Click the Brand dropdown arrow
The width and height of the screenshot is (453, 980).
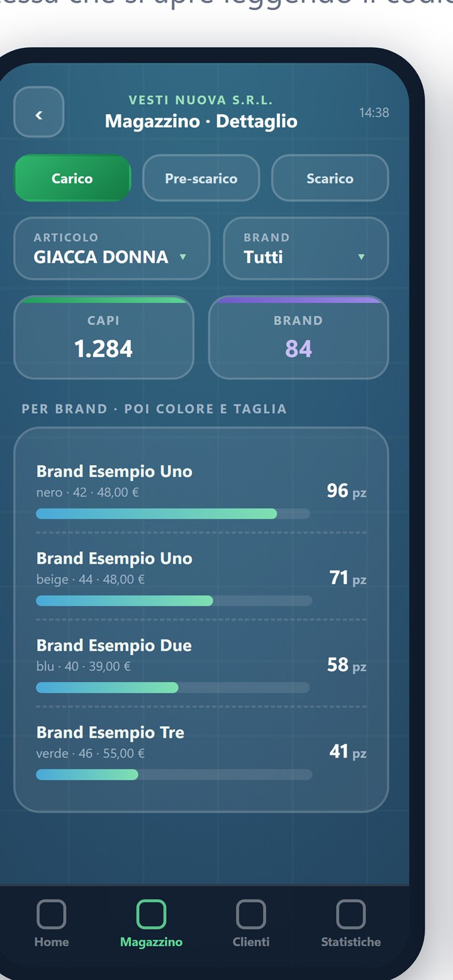pos(361,257)
